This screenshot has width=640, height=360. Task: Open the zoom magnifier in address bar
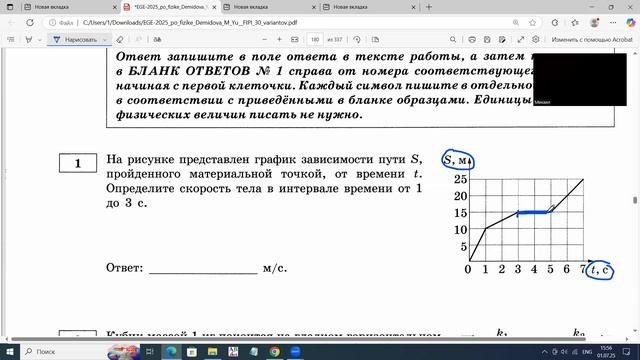[x=516, y=23]
